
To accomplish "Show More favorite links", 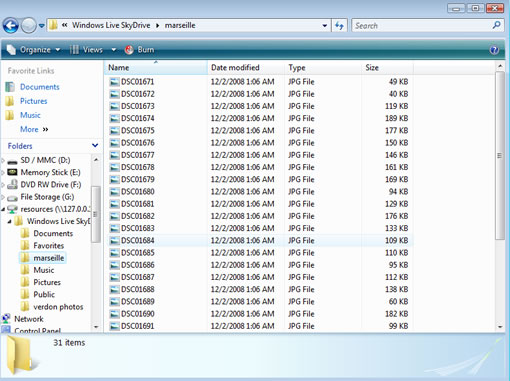I will click(x=34, y=129).
